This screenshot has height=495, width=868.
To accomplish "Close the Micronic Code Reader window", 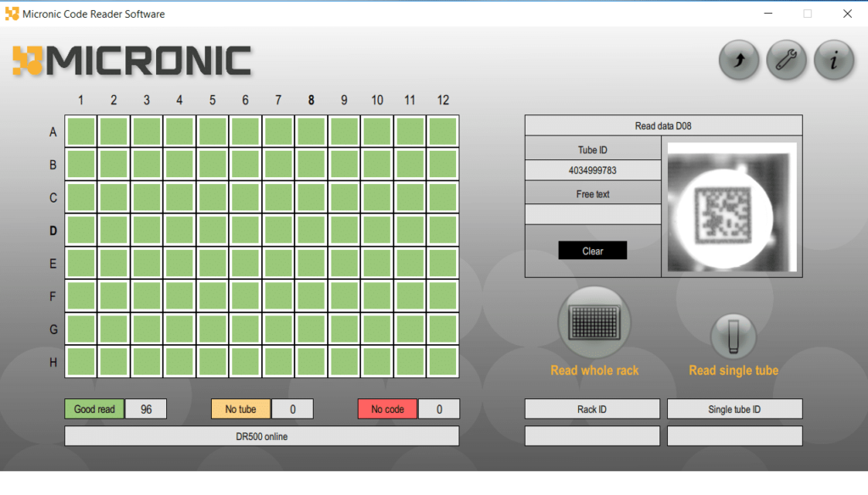I will [848, 14].
